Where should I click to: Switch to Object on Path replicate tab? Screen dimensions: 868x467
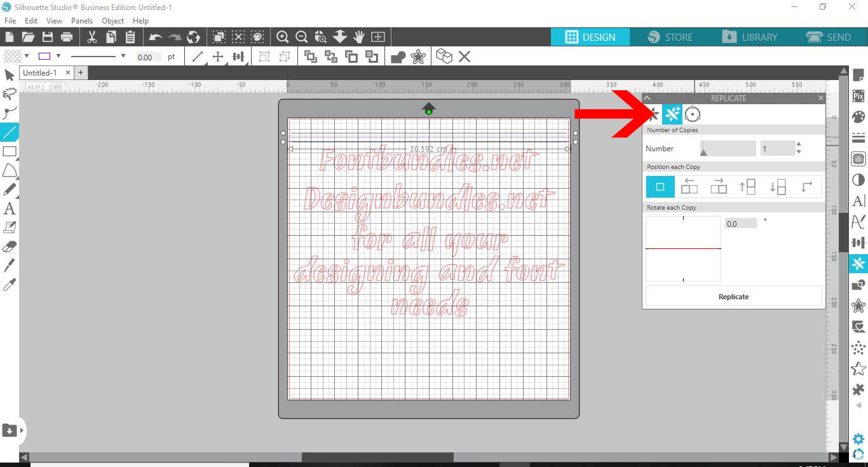693,114
